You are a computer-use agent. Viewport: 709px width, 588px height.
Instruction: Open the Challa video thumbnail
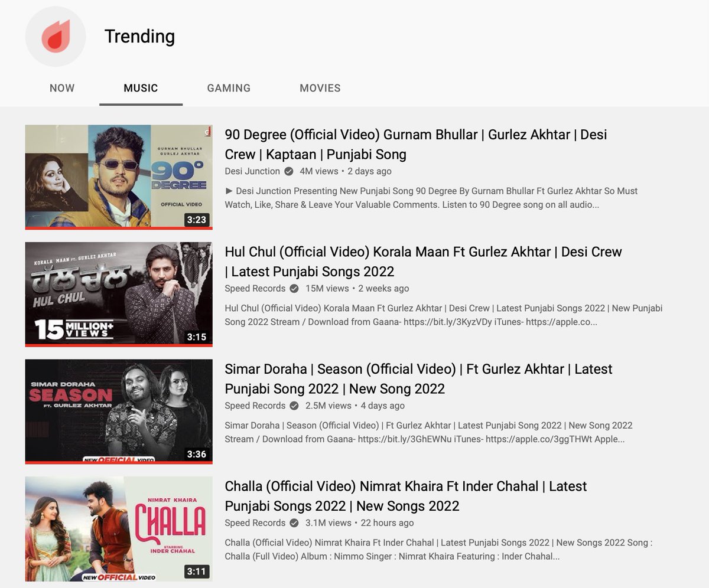coord(119,529)
